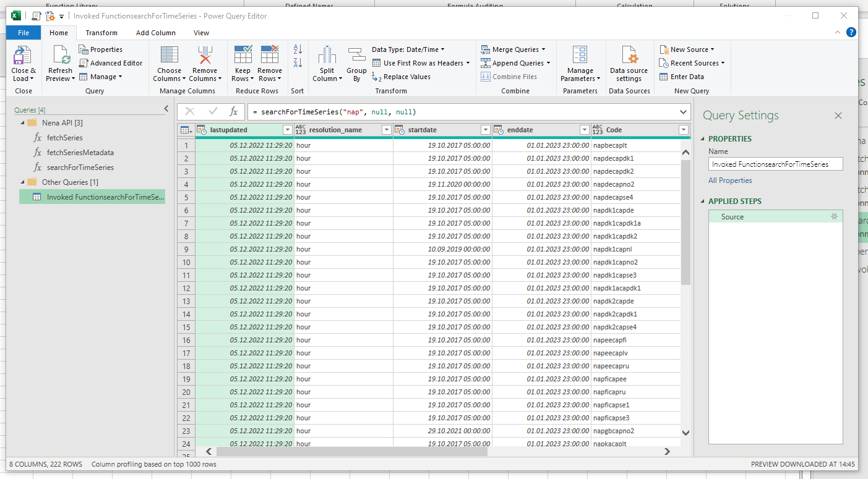Confirm the formula with checkmark icon

(213, 112)
